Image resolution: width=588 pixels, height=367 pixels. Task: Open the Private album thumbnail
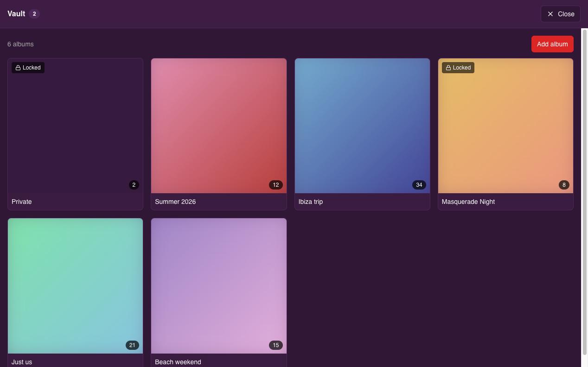pyautogui.click(x=75, y=126)
